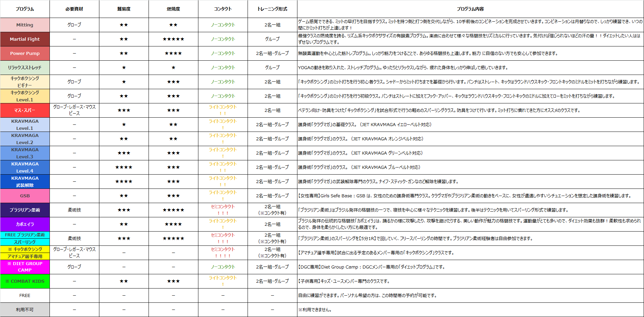Click the プログラム内容 column header
This screenshot has height=317, width=644.
click(470, 9)
